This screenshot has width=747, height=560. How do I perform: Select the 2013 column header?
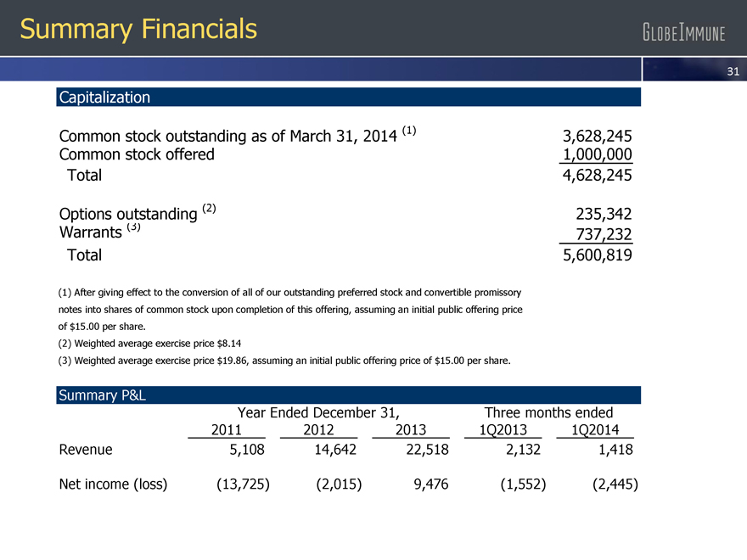[411, 430]
